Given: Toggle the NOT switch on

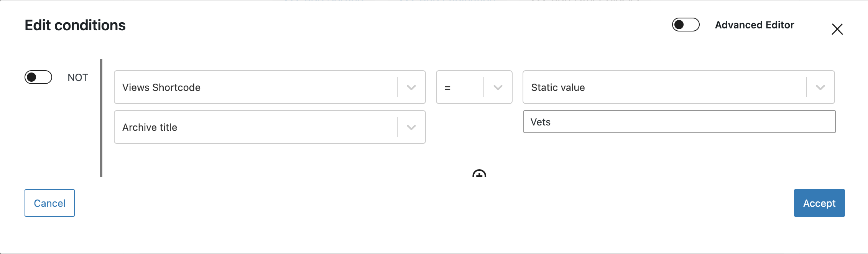Looking at the screenshot, I should click(38, 77).
